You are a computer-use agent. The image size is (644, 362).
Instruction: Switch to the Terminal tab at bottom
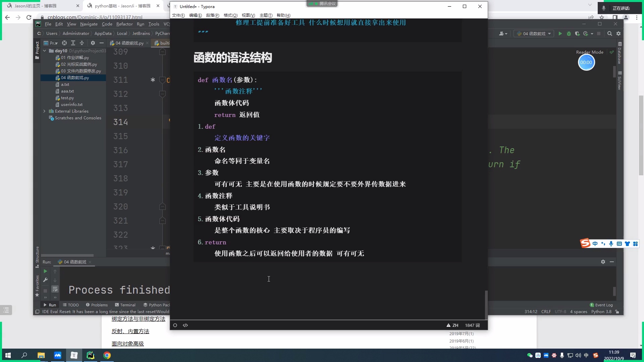click(127, 305)
